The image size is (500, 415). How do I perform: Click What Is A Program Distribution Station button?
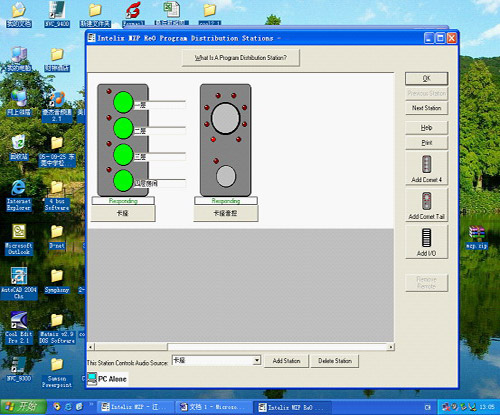[x=241, y=58]
